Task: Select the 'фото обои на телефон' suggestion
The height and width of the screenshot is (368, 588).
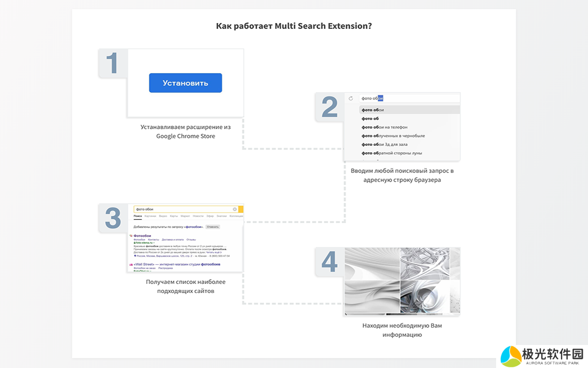Action: click(384, 127)
